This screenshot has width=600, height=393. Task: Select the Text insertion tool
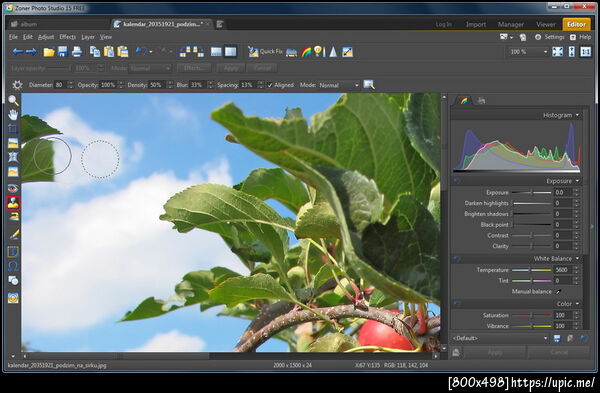tap(13, 251)
